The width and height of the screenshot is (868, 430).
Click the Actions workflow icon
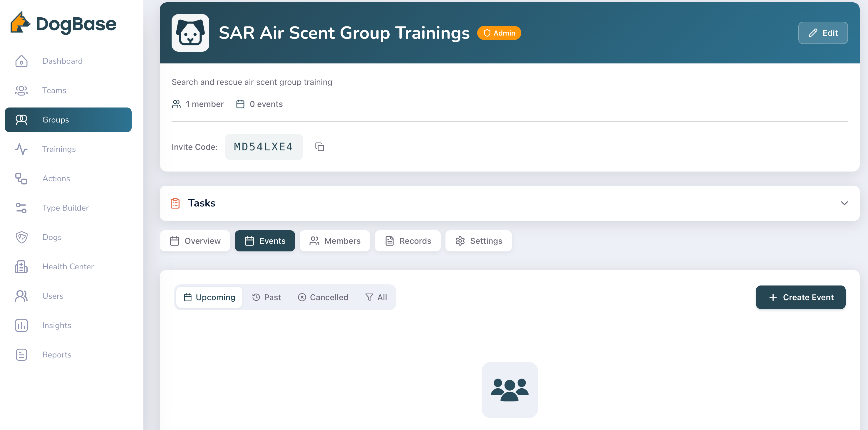[x=21, y=179]
